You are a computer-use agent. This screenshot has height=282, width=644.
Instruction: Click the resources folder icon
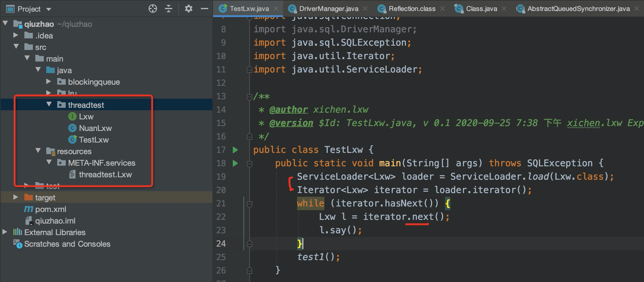point(51,151)
